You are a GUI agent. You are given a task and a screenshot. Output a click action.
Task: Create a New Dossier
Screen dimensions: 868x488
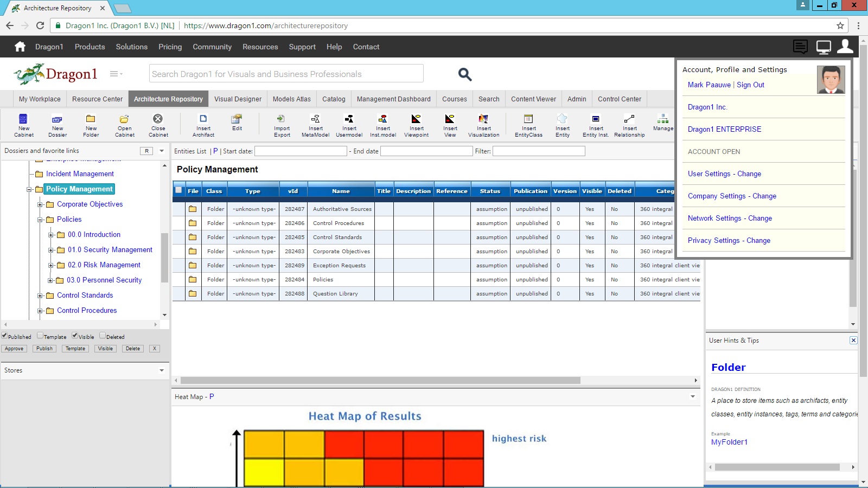click(57, 125)
